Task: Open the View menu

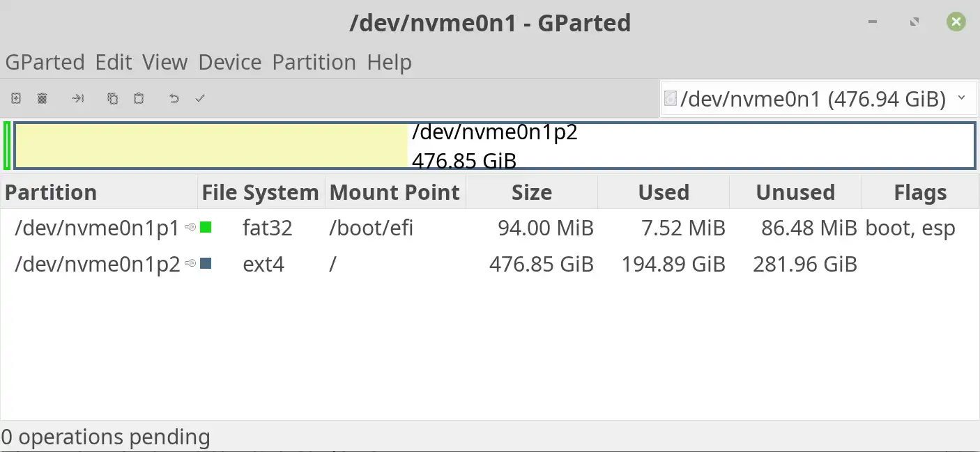Action: click(165, 63)
